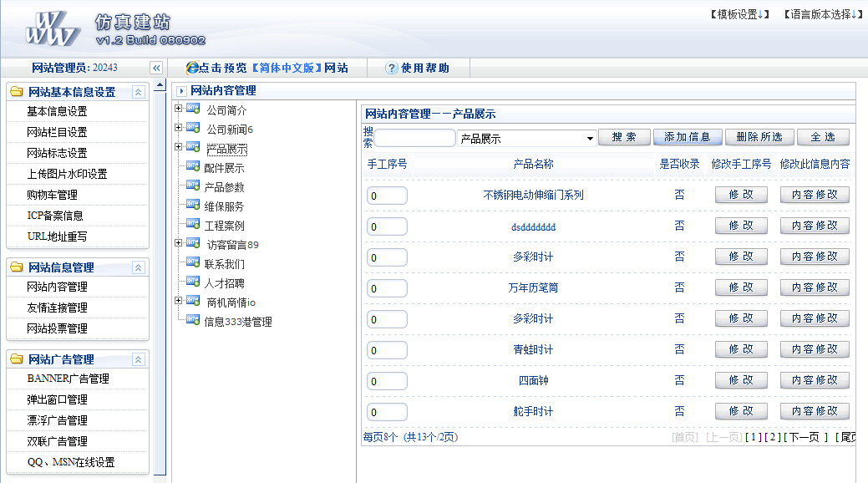Screen dimensions: 868x483
Task: Click the 联系我们 page icon in tree
Action: [193, 264]
